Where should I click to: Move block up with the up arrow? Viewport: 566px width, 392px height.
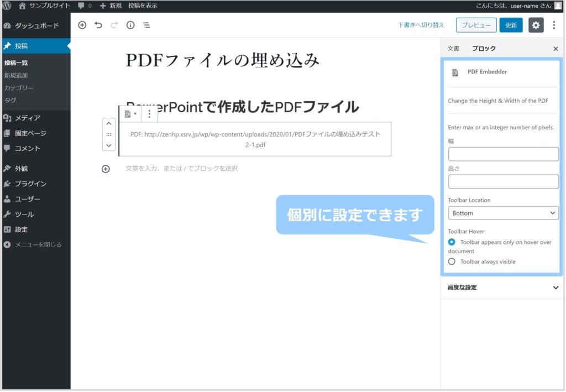click(x=109, y=124)
